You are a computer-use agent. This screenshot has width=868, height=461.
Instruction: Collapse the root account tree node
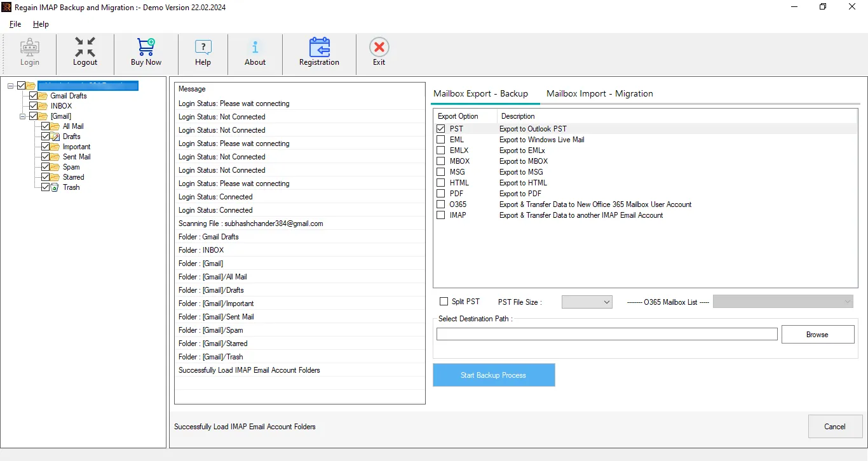(x=11, y=86)
